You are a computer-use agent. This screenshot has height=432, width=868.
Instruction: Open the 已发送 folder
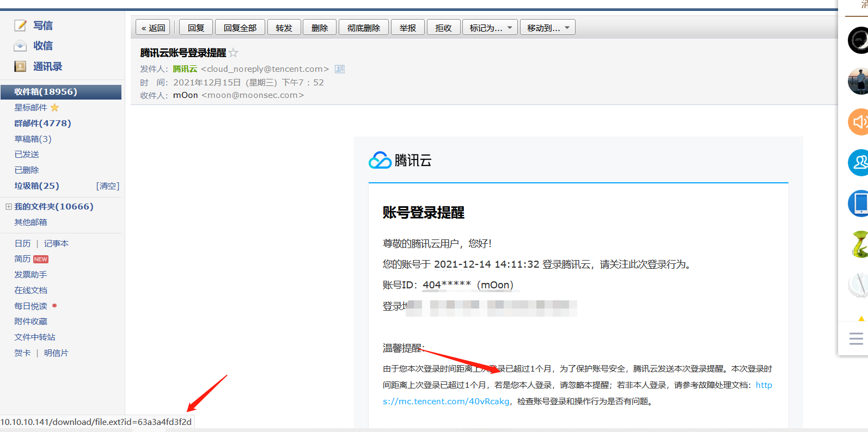click(27, 155)
